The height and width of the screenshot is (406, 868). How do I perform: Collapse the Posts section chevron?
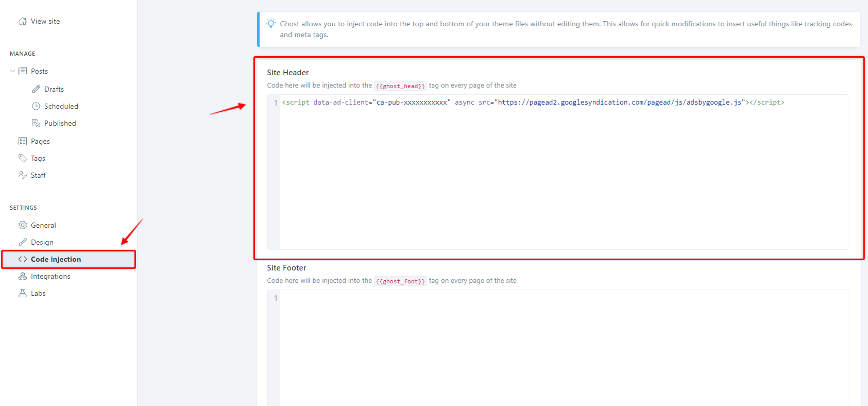click(x=13, y=71)
